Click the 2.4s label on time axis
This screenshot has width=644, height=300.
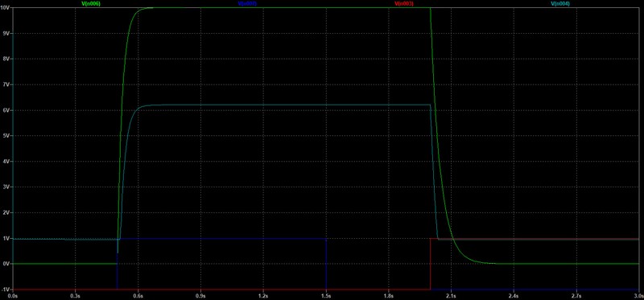514,295
